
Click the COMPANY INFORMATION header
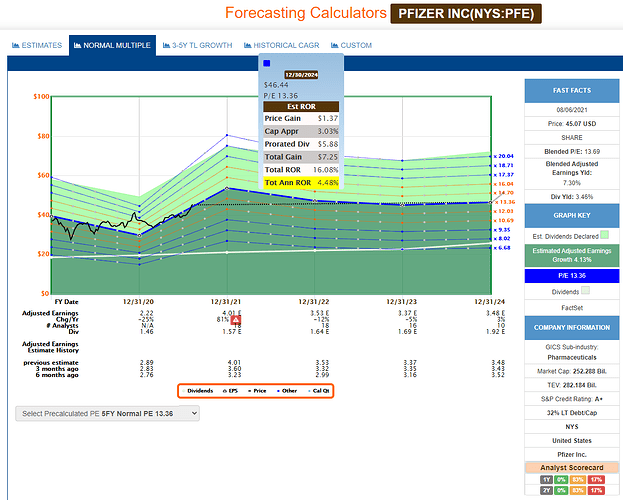(572, 328)
